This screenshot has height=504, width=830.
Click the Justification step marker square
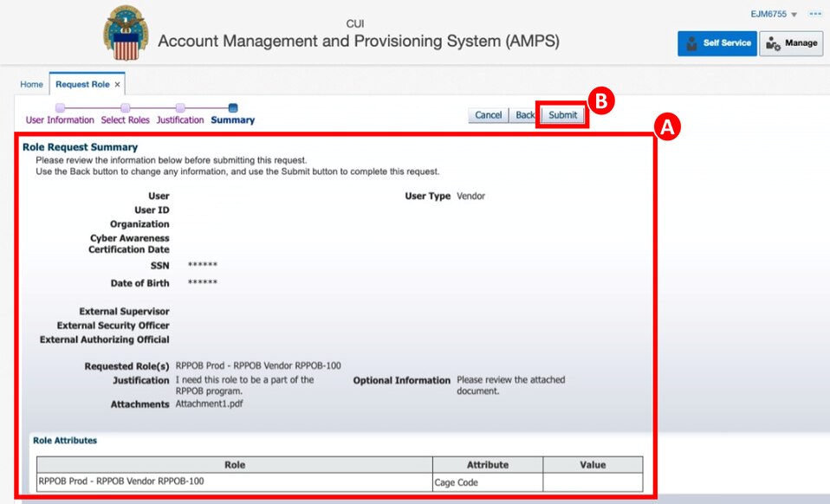coord(180,108)
